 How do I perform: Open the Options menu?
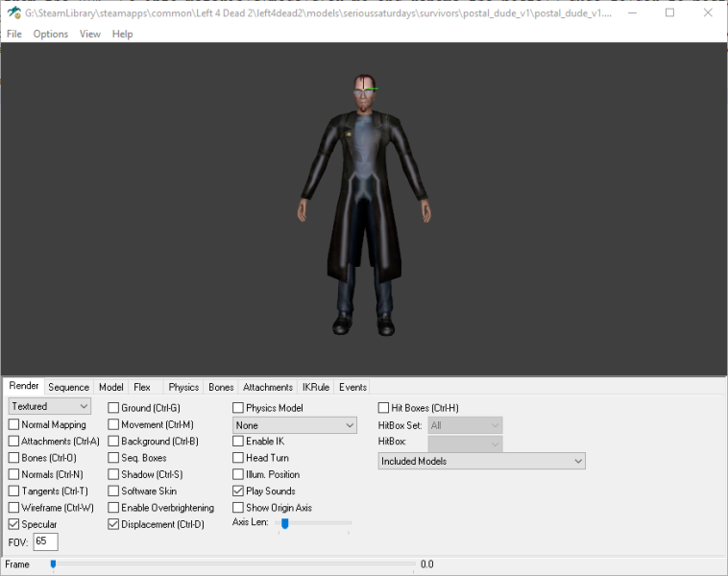click(x=51, y=34)
